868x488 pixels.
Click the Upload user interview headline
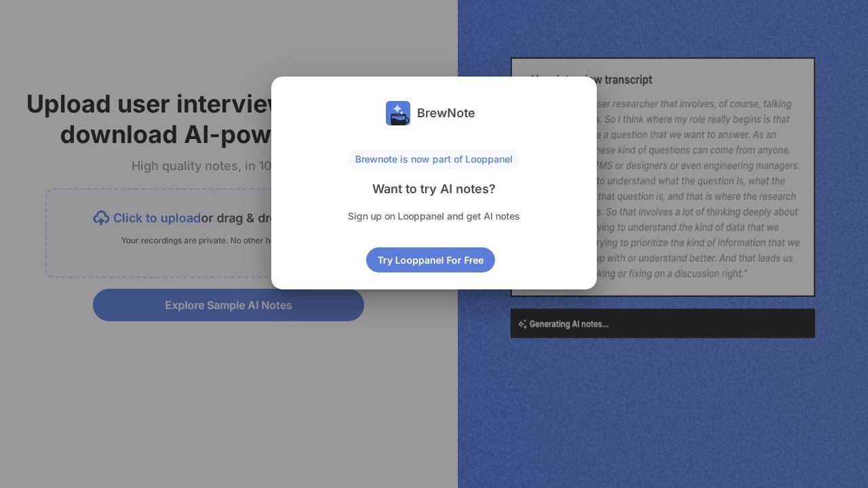pyautogui.click(x=149, y=119)
